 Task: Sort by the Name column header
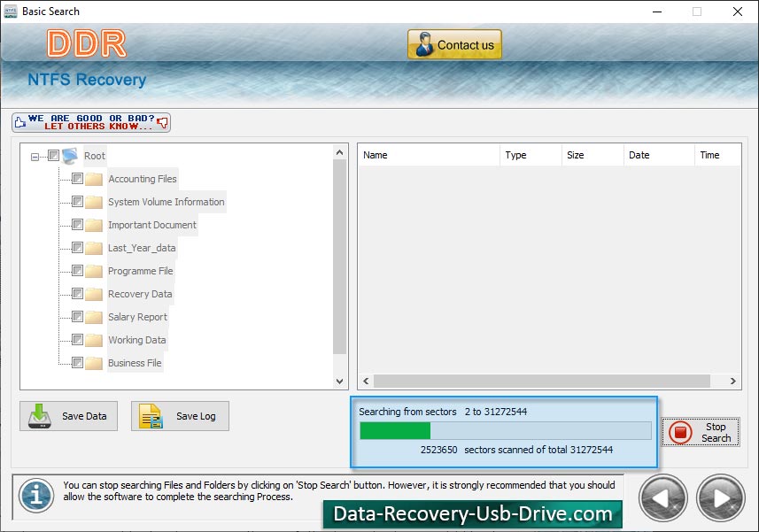coord(429,155)
